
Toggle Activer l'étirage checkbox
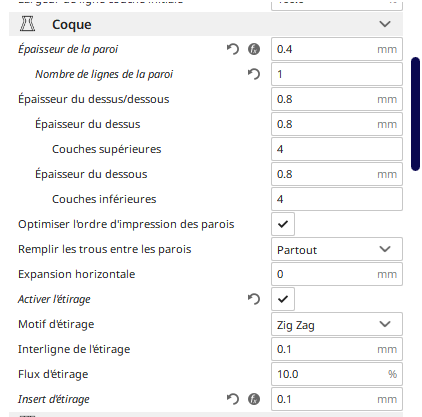tap(283, 299)
